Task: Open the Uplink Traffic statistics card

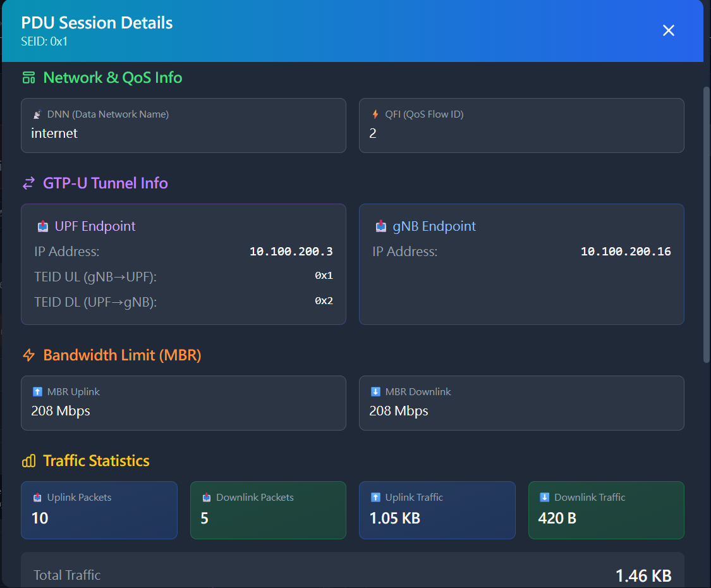Action: pyautogui.click(x=437, y=510)
